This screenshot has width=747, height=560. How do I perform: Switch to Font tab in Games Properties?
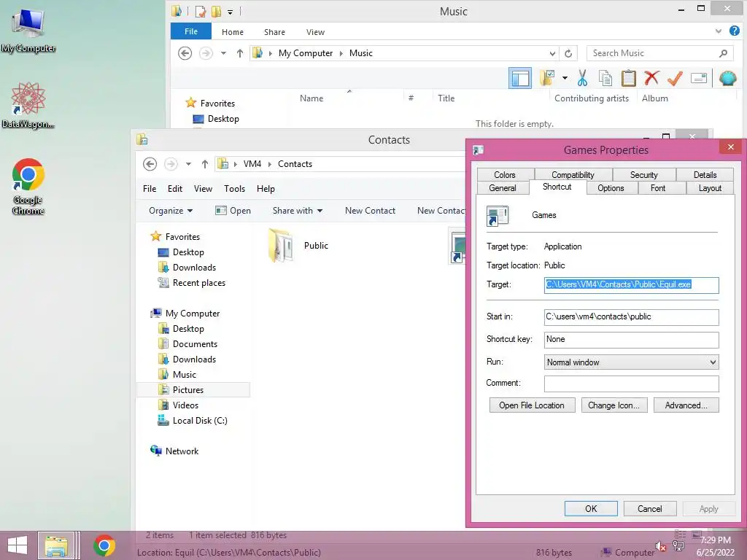click(x=658, y=188)
